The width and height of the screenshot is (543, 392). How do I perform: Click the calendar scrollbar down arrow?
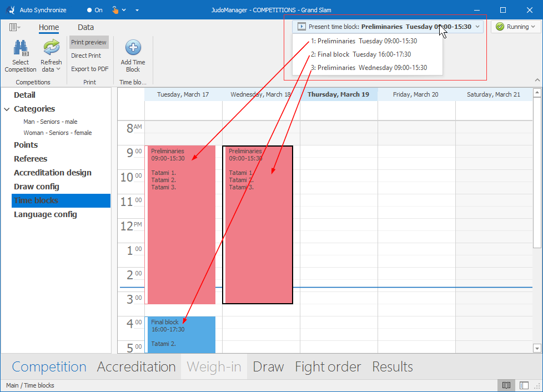(x=537, y=348)
